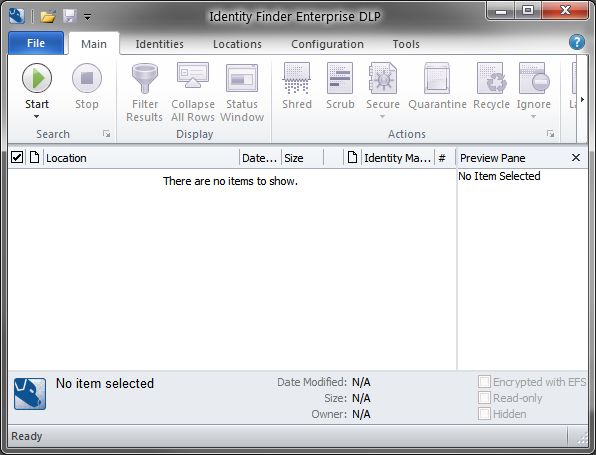Open the File menu tab
596x455 pixels.
[x=36, y=43]
